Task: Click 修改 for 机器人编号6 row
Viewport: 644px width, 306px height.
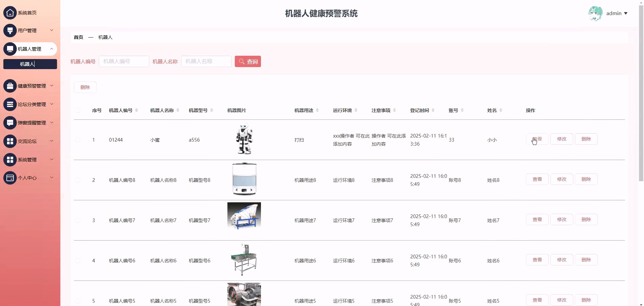Action: [562, 260]
